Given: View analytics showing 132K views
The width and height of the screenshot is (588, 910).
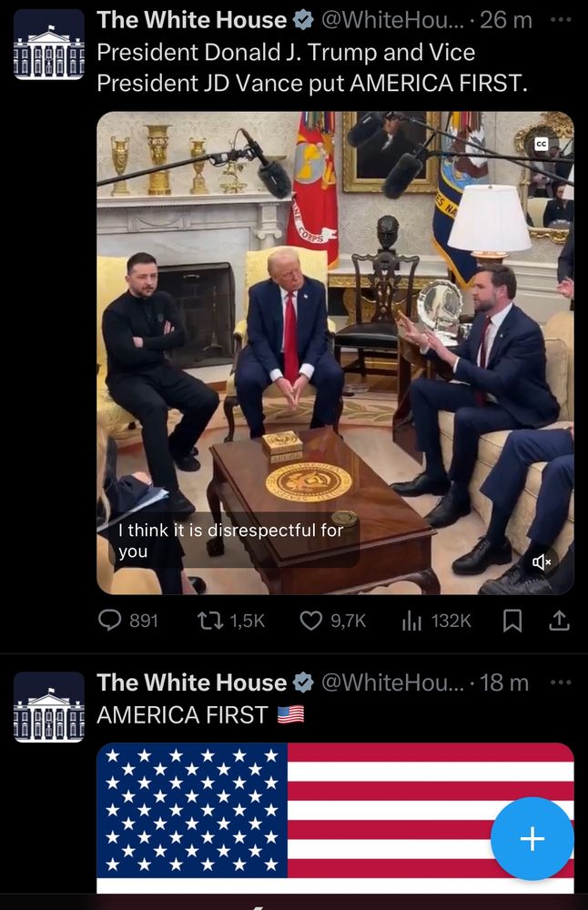Looking at the screenshot, I should [436, 621].
